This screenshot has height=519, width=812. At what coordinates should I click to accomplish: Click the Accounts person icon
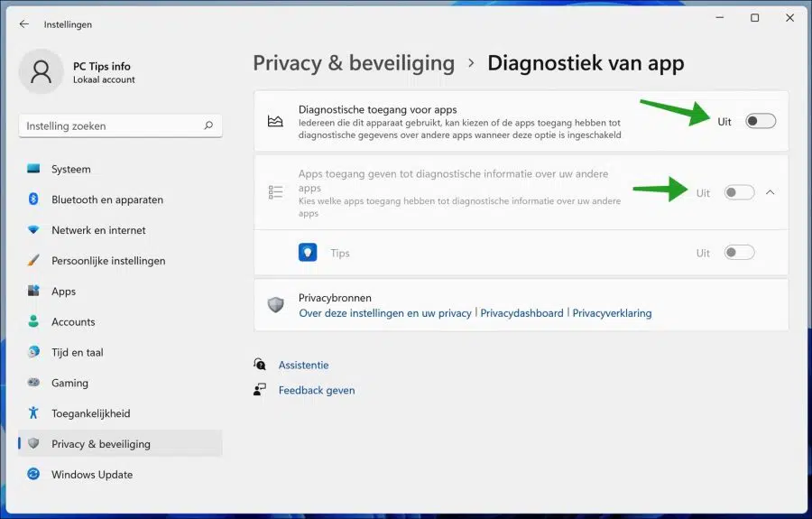(33, 321)
